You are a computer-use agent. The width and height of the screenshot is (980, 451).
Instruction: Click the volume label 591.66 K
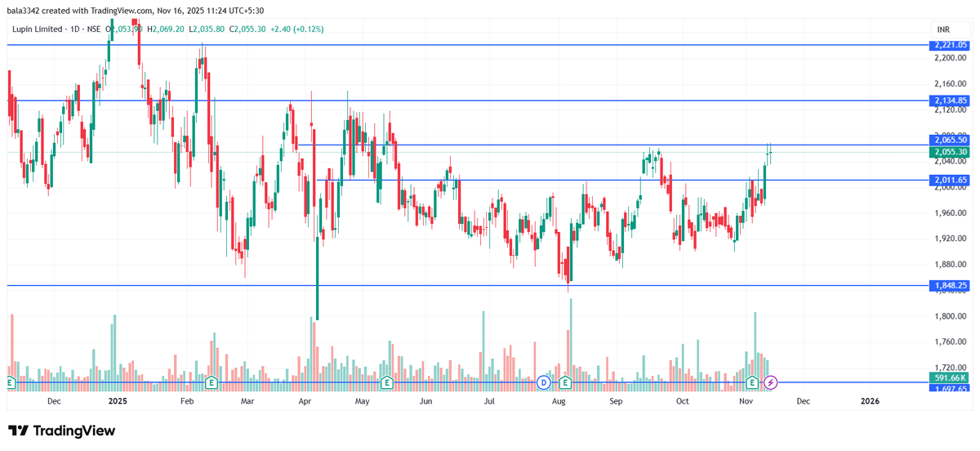coord(950,378)
